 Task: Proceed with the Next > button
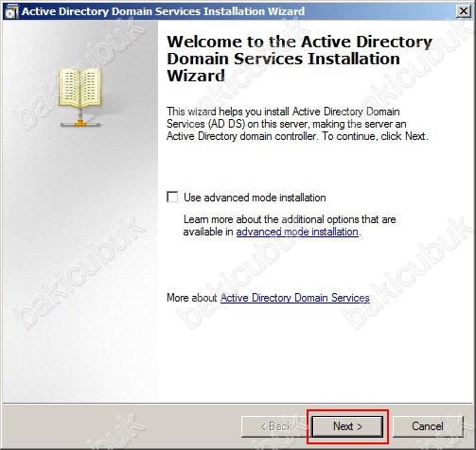tap(347, 426)
